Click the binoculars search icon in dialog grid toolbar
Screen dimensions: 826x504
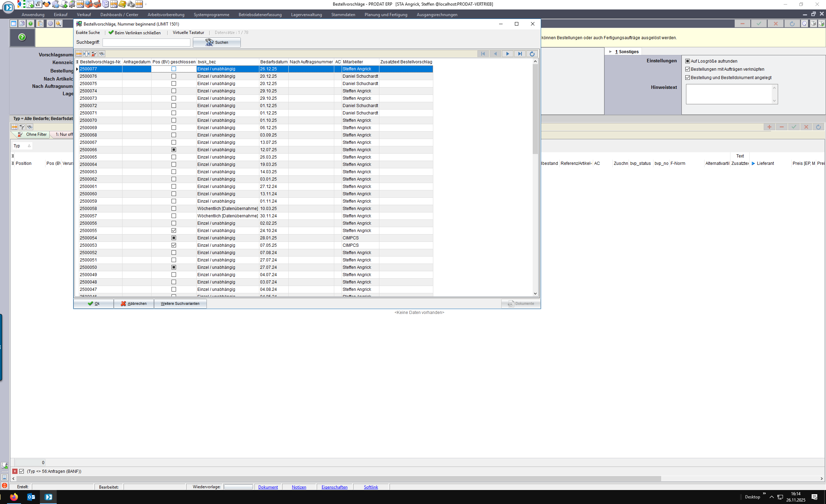(x=102, y=54)
